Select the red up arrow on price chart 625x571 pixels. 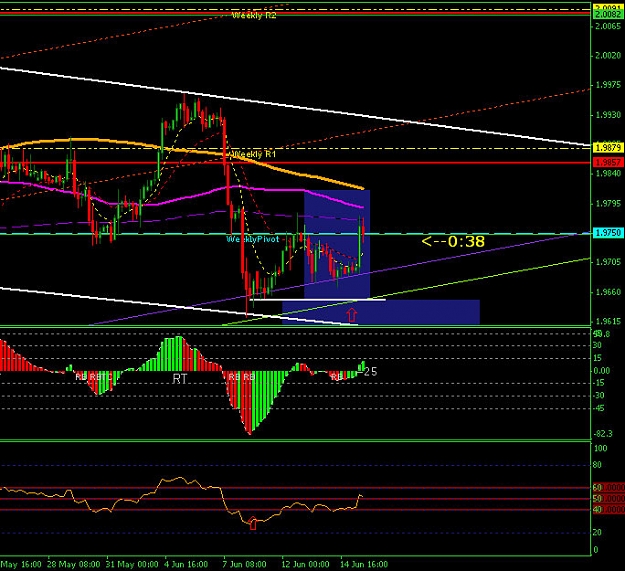352,315
